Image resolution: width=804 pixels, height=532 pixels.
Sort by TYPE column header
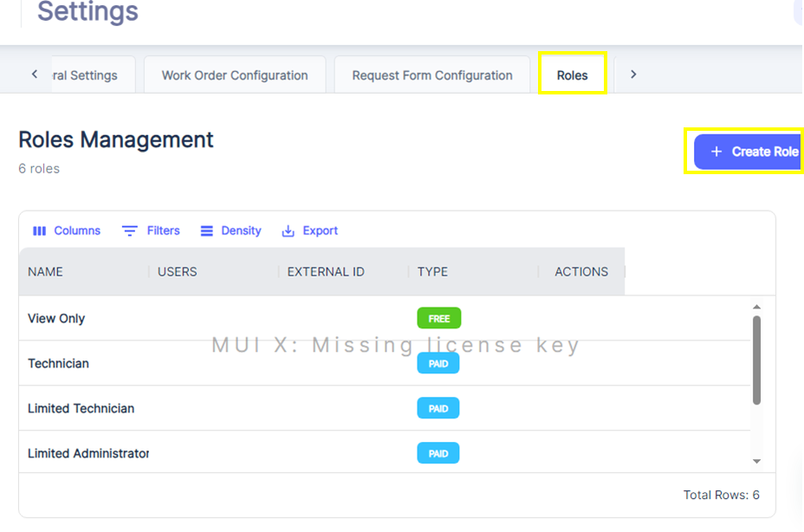click(x=432, y=272)
